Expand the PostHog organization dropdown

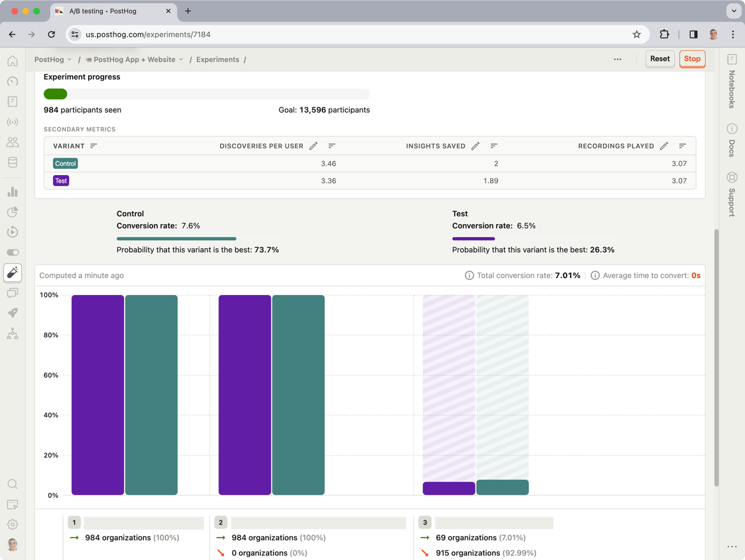(x=53, y=60)
